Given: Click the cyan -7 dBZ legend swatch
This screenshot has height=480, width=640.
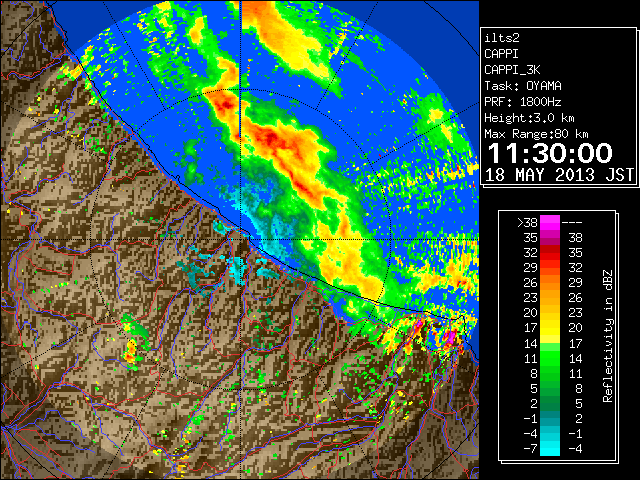Looking at the screenshot, I should click(x=550, y=448).
